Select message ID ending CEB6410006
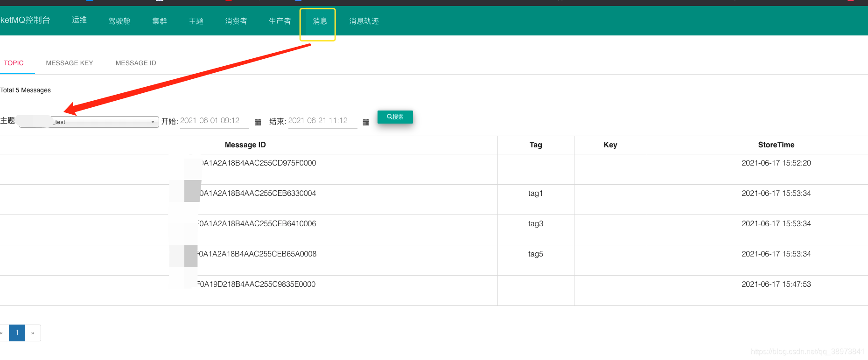Screen dimensions: 868x360 [x=257, y=224]
